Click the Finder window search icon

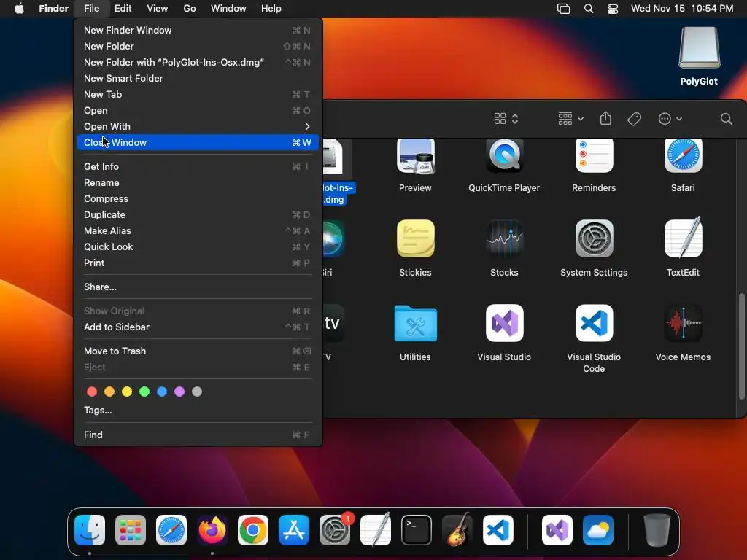point(726,119)
